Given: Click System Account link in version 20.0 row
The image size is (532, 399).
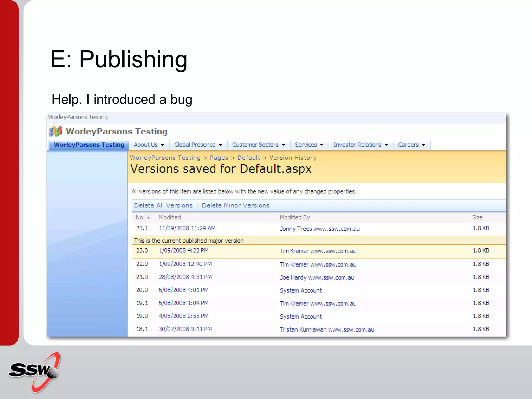Looking at the screenshot, I should 301,290.
